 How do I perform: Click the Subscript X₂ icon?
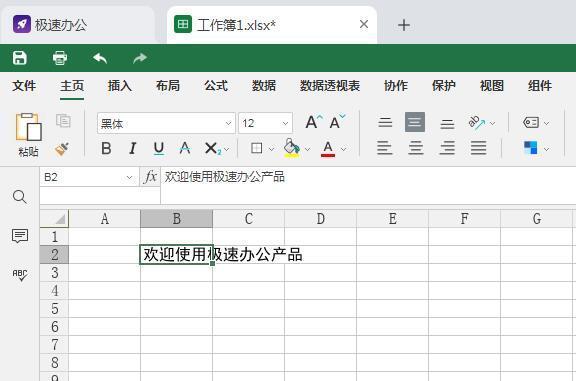(212, 149)
